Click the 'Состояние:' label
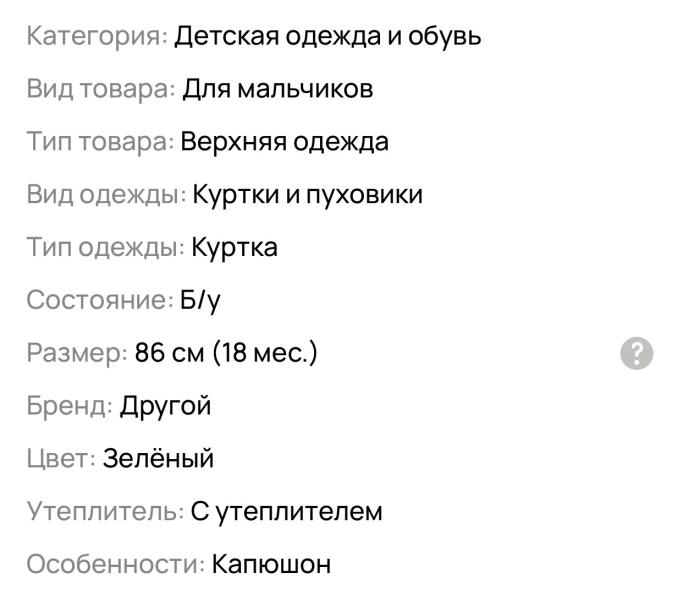 100,300
